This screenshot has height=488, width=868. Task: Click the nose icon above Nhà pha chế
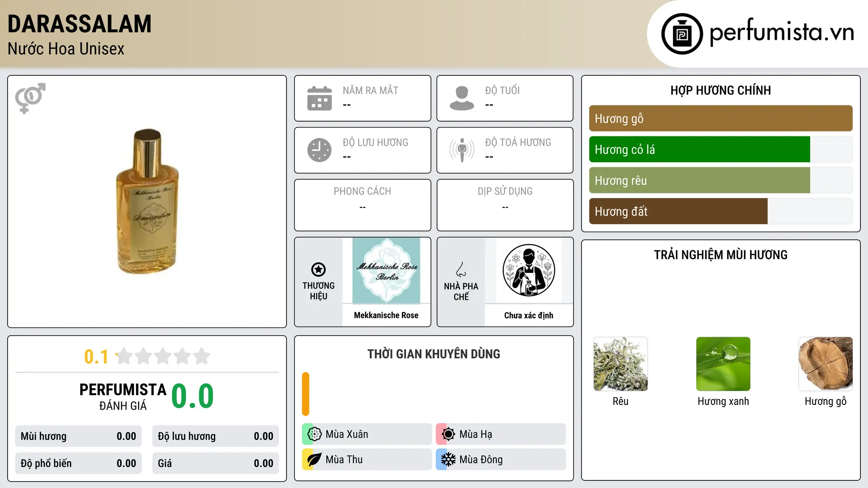(x=461, y=269)
